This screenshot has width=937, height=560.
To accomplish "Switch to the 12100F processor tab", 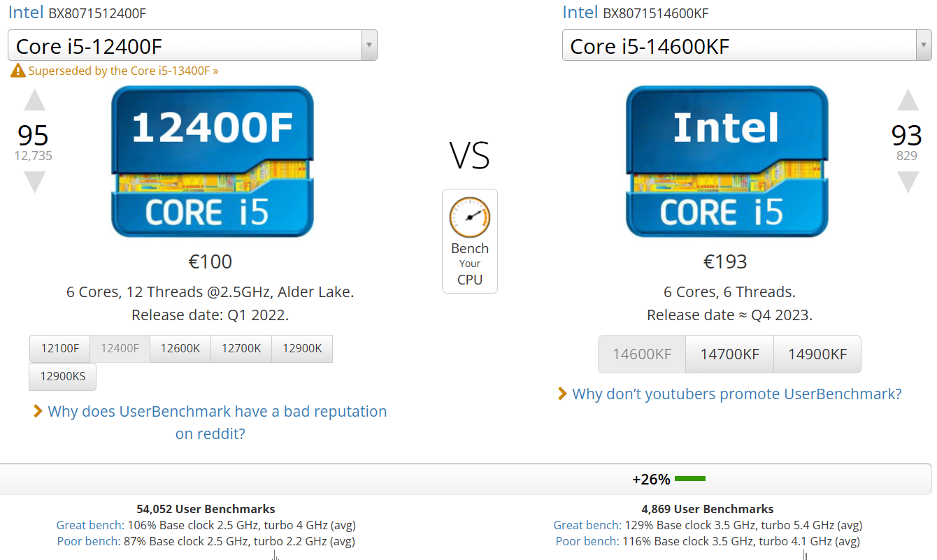I will pyautogui.click(x=59, y=348).
